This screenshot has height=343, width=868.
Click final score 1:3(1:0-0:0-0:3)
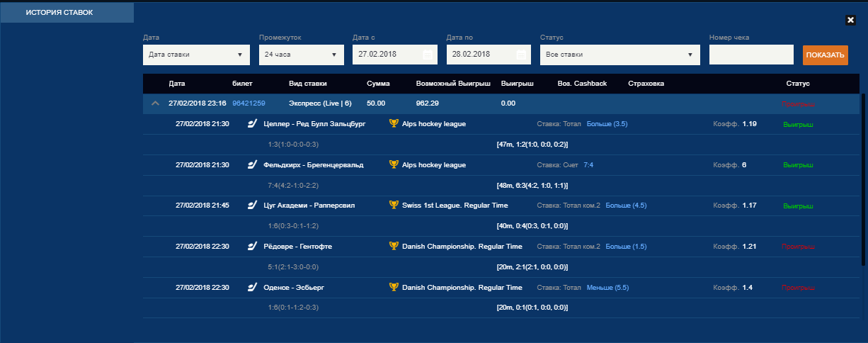[294, 144]
